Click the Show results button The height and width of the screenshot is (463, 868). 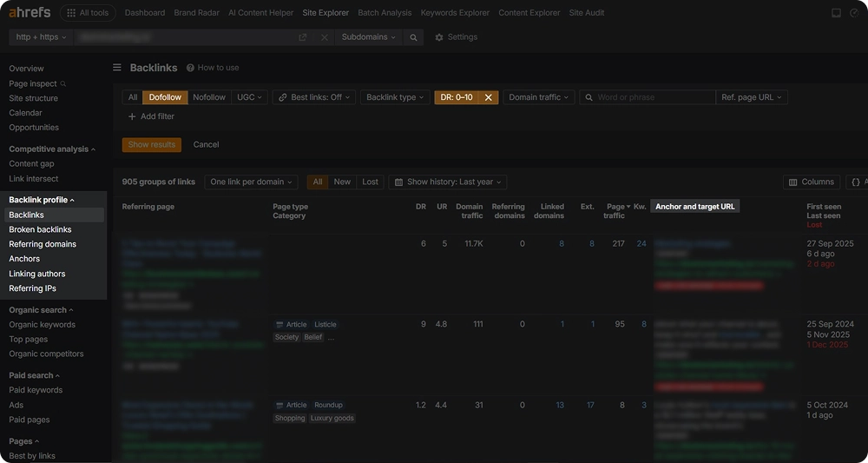point(152,144)
